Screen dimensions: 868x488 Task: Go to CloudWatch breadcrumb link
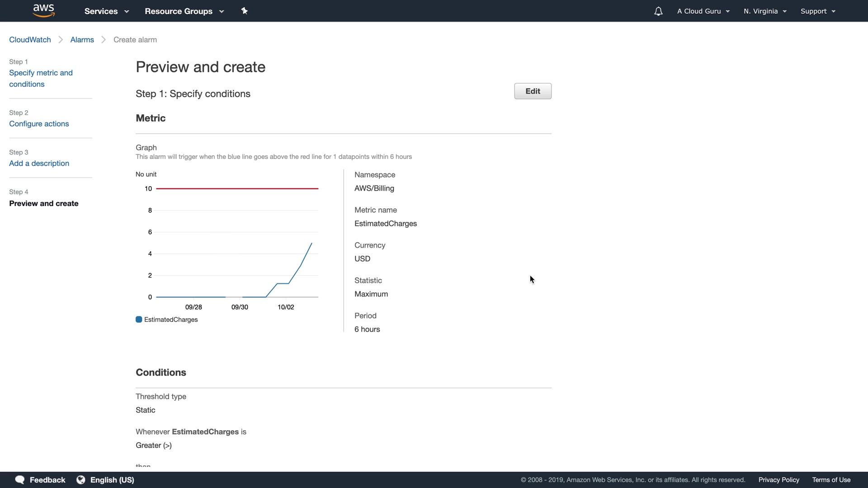tap(30, 40)
